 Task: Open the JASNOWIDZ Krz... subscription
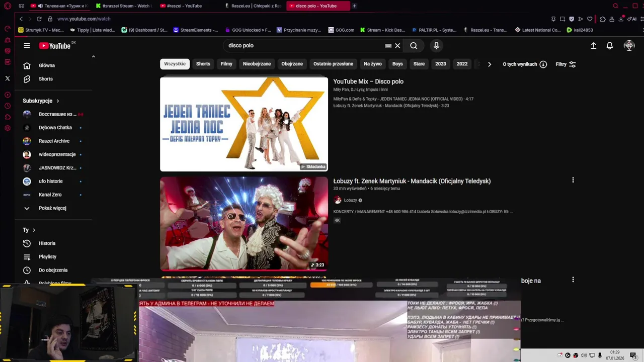tap(54, 168)
